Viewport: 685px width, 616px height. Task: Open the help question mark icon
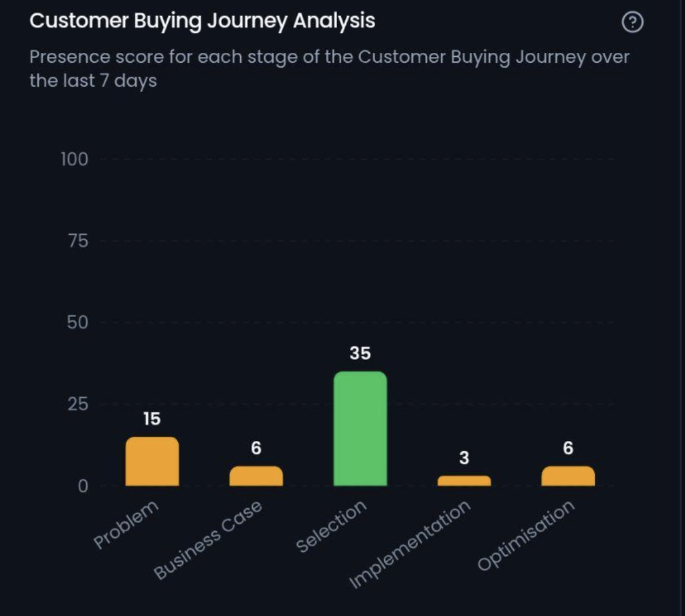coord(632,22)
